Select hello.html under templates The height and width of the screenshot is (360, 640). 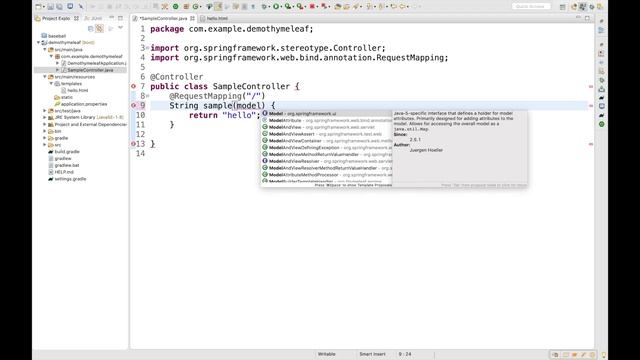(x=75, y=90)
